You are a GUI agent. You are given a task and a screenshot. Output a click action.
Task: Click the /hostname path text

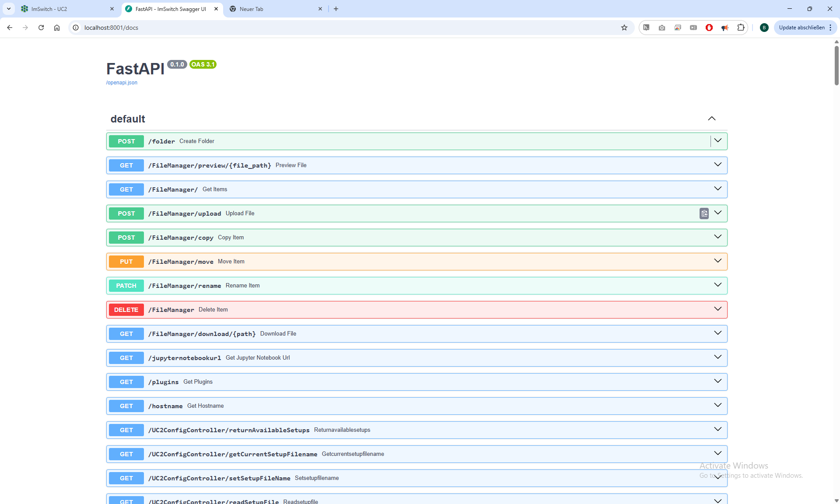coord(165,406)
